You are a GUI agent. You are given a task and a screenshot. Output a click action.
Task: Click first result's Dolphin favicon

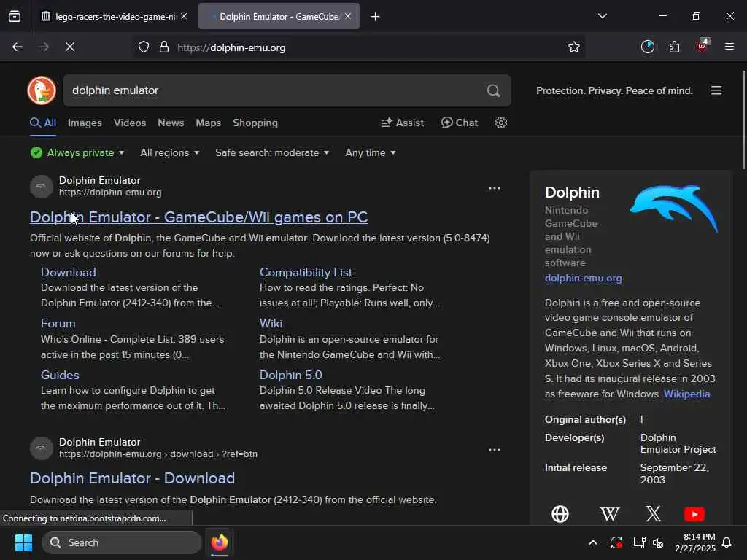pos(42,186)
